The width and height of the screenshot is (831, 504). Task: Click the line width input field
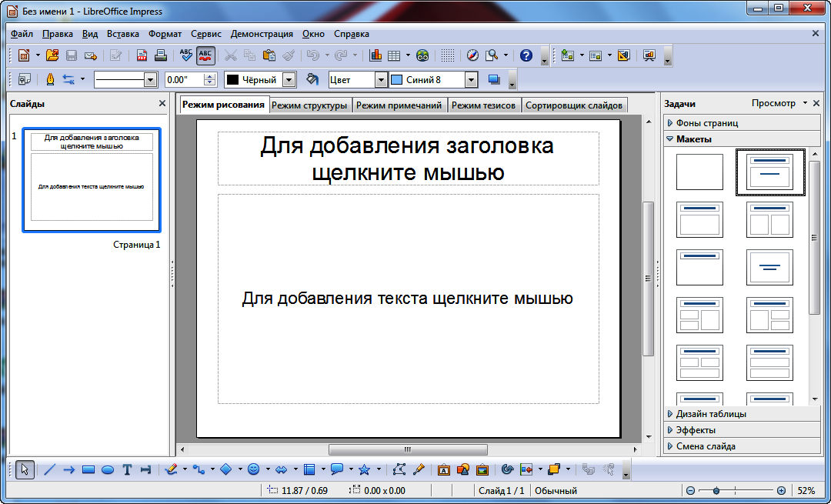(184, 80)
